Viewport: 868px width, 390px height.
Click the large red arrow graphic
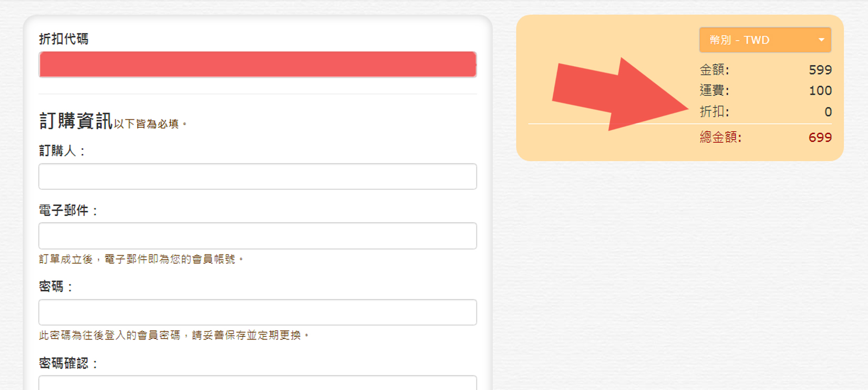pos(620,95)
